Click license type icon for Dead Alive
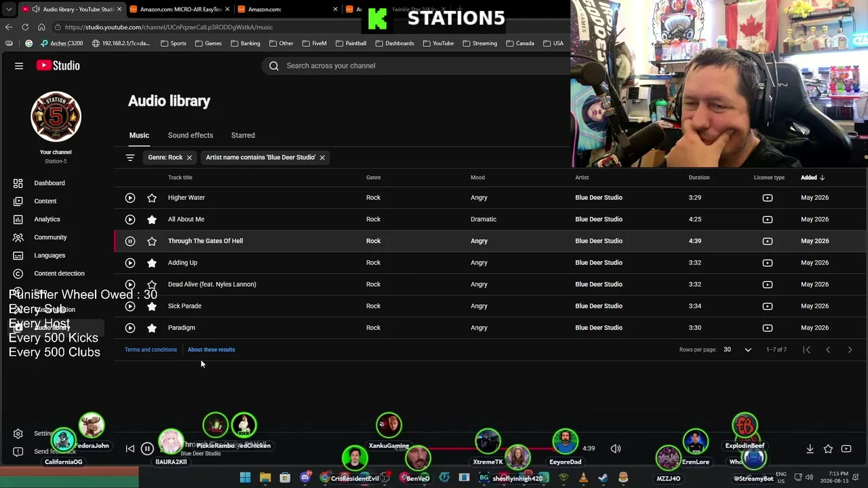Screen dimensions: 868x488 point(768,285)
